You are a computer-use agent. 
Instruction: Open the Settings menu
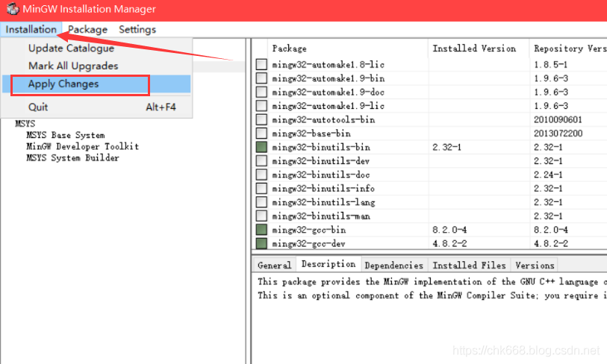tap(137, 29)
